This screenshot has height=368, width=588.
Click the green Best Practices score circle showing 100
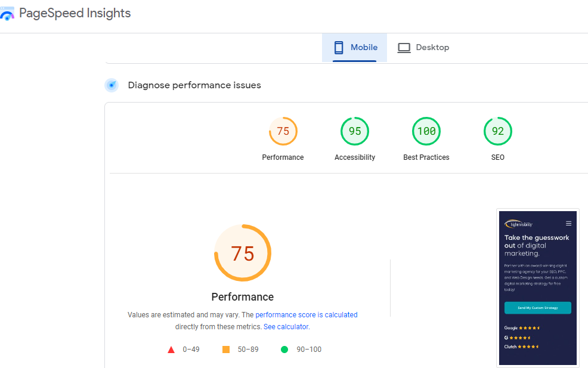426,131
